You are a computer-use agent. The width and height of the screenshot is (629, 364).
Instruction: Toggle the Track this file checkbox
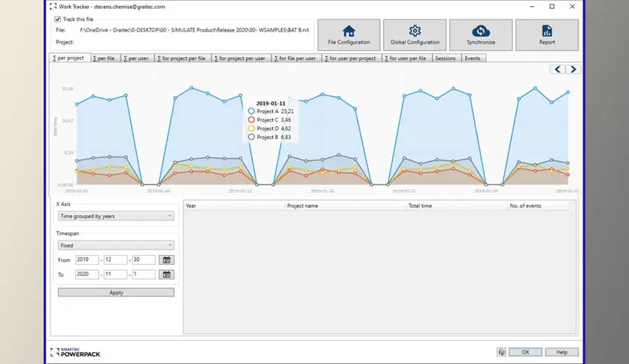58,19
